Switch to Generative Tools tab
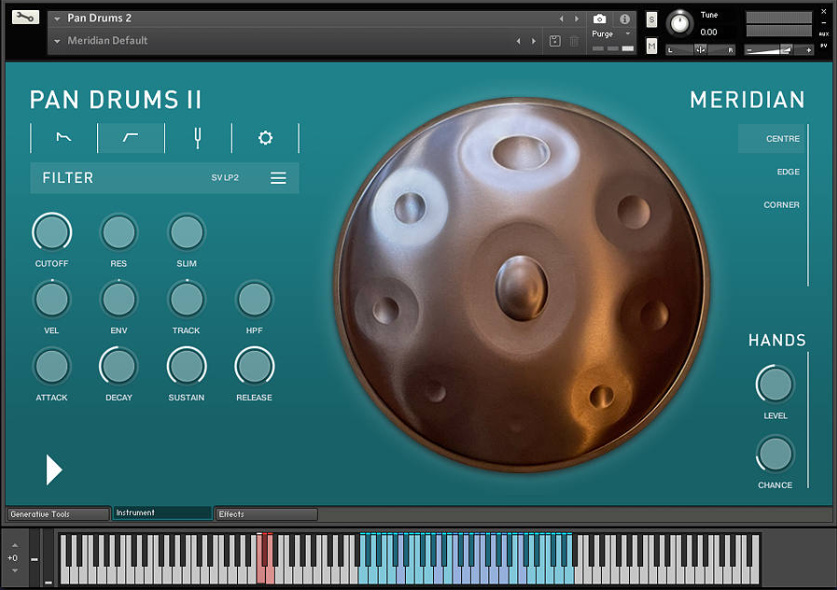The image size is (837, 590). 58,514
